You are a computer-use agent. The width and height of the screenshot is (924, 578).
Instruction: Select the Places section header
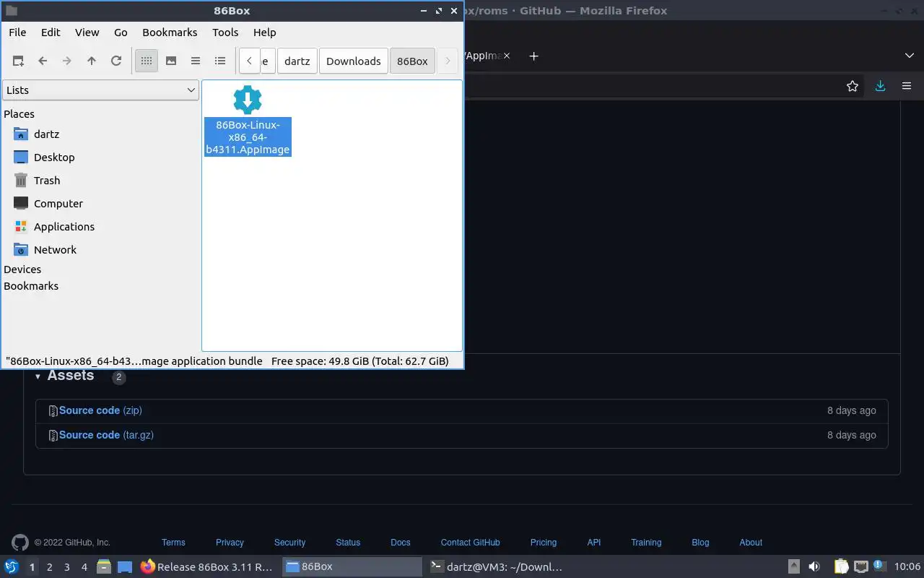pos(19,114)
